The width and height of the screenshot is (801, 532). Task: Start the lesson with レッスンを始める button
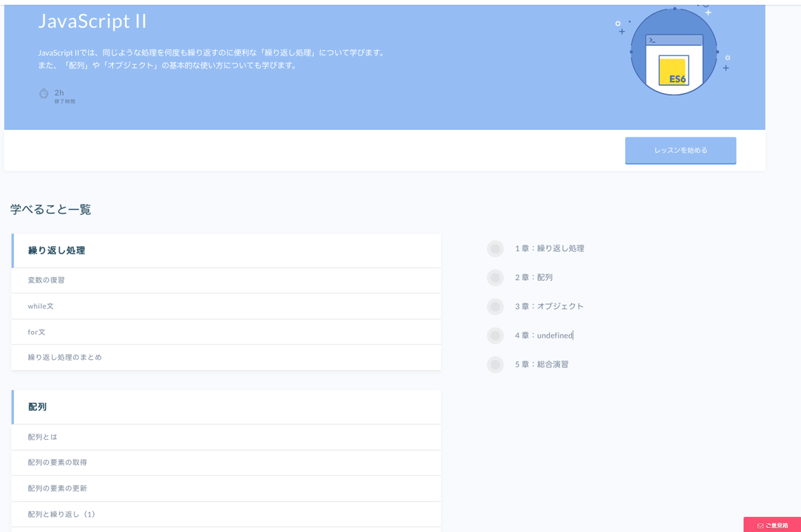(681, 150)
